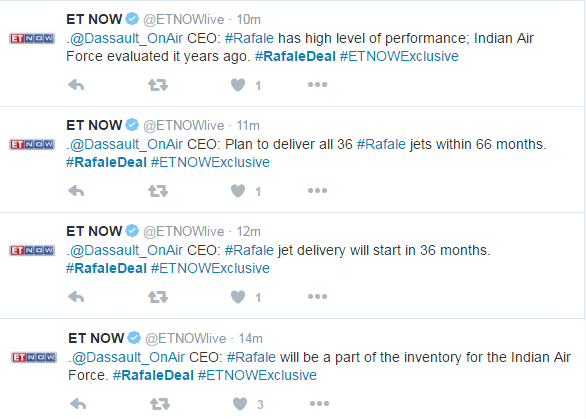Retweet the 10m Indian Air Force evaluation tweet

158,85
